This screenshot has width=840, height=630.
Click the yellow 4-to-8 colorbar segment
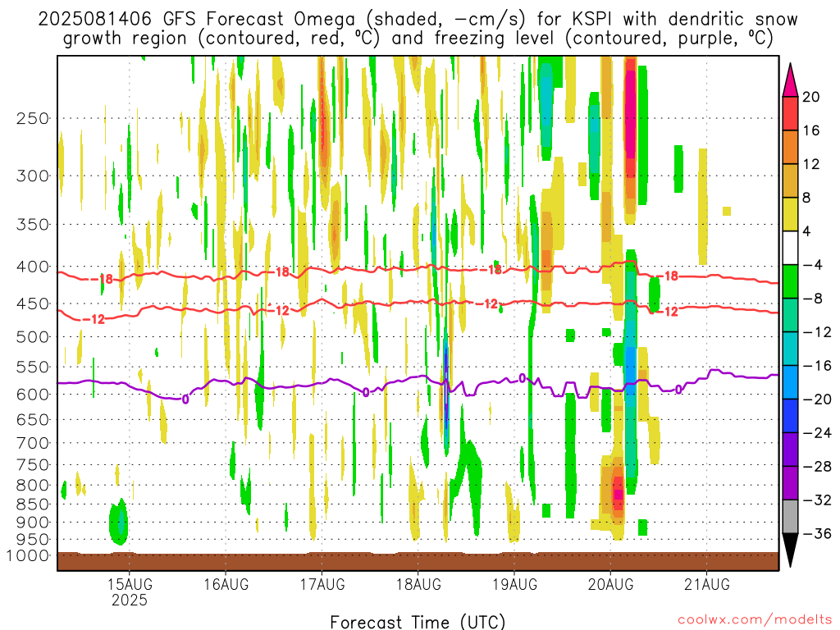point(790,214)
